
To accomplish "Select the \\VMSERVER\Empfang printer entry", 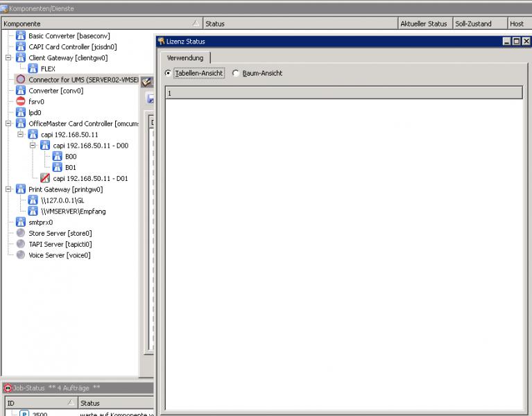I will 73,211.
